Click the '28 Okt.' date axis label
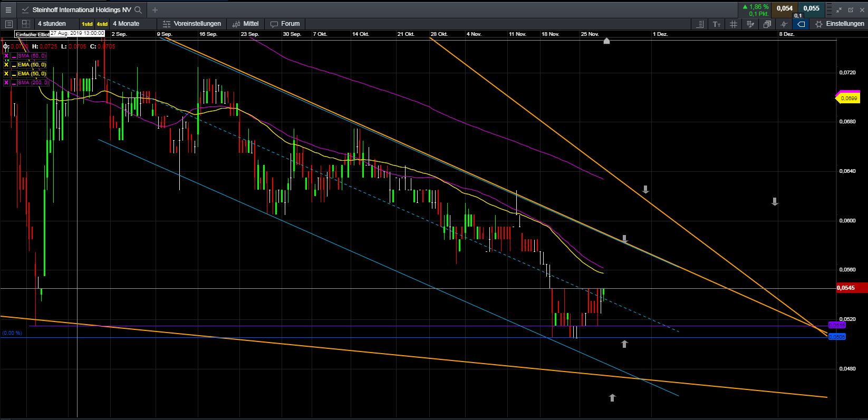Image resolution: width=868 pixels, height=420 pixels. point(439,34)
